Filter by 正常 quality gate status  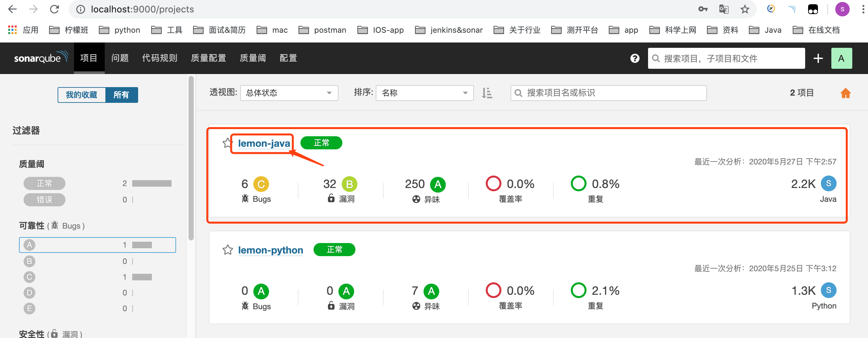coord(45,183)
